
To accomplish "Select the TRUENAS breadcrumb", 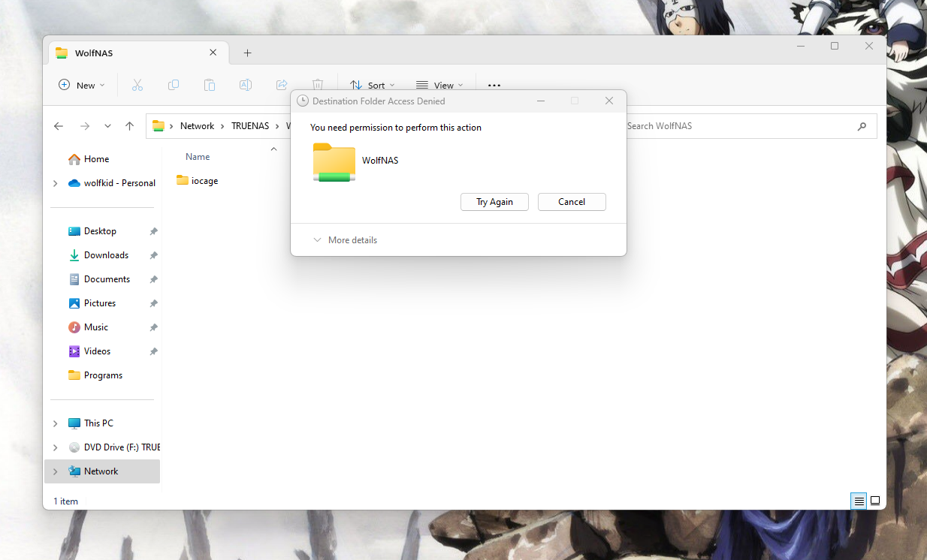I will coord(250,126).
